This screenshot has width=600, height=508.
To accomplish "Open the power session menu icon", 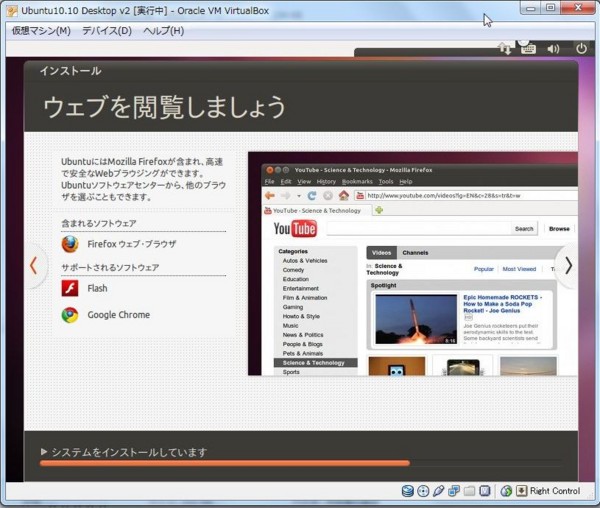I will click(581, 49).
